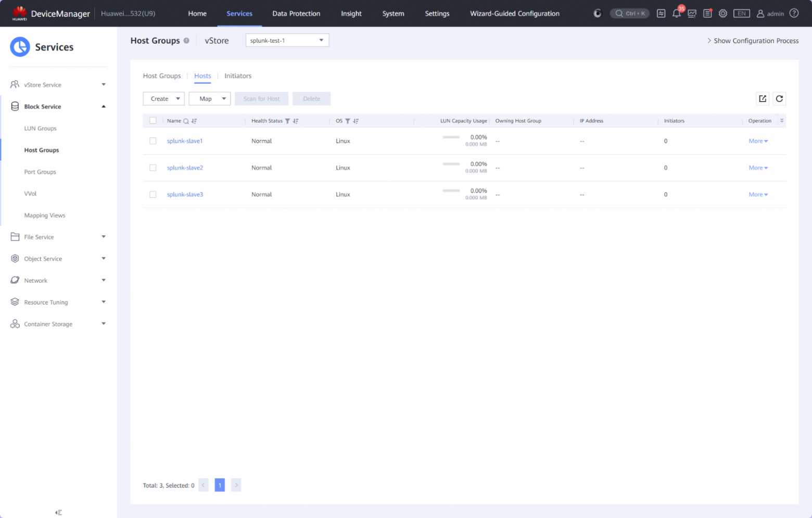Click the Ctrl+K search box
Viewport: 812px width, 518px height.
(630, 14)
